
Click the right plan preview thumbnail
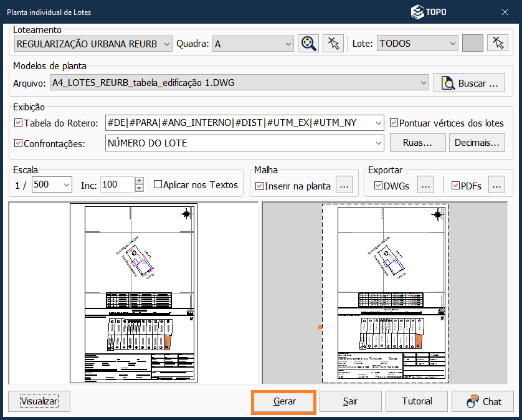tap(384, 294)
